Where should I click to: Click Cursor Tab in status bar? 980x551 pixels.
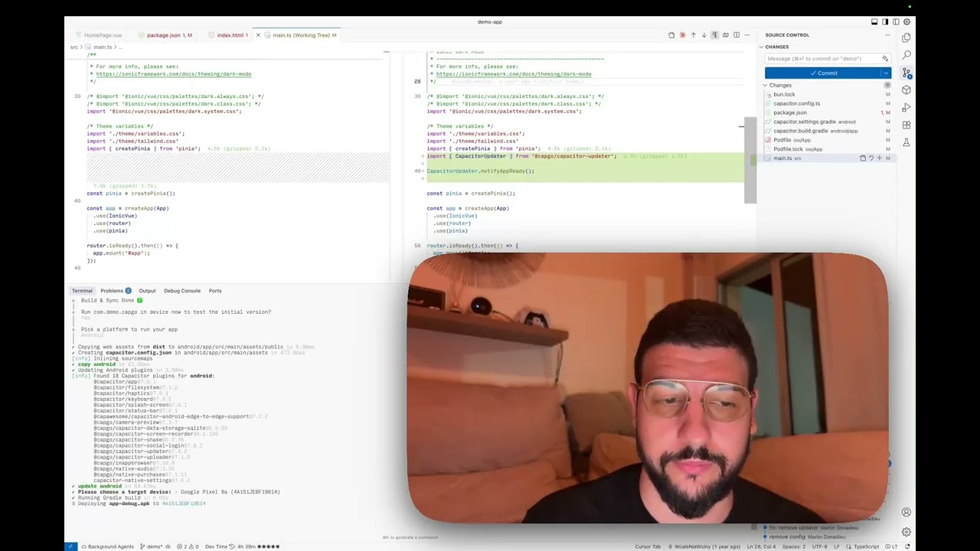[648, 546]
